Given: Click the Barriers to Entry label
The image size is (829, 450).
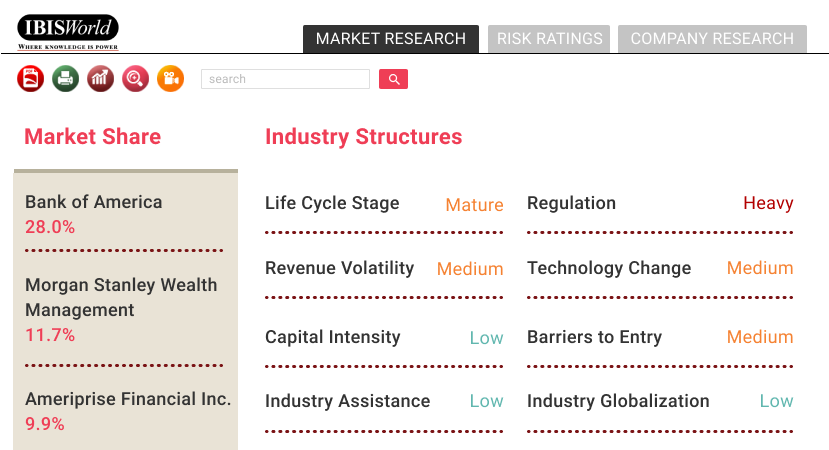Looking at the screenshot, I should click(594, 337).
